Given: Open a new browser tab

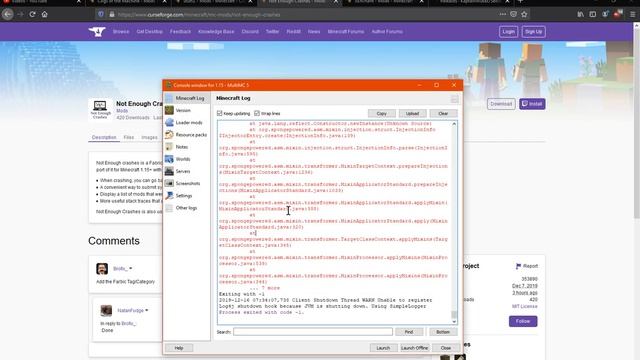Looking at the screenshot, I should [520, 2].
